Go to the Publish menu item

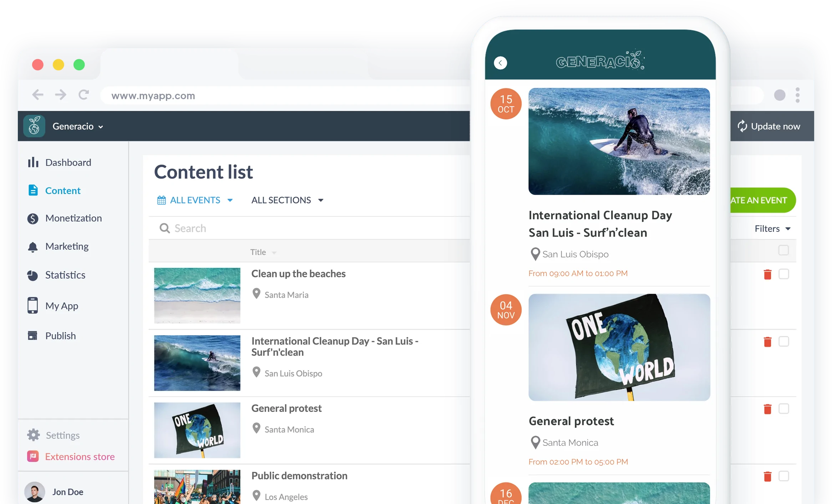point(60,336)
